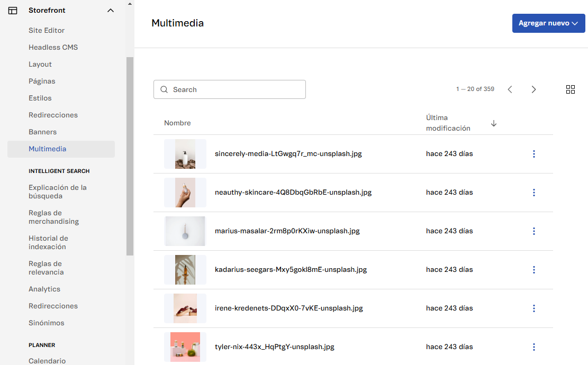The height and width of the screenshot is (365, 588).
Task: Open options menu for kadarius-seegars image
Action: [533, 270]
